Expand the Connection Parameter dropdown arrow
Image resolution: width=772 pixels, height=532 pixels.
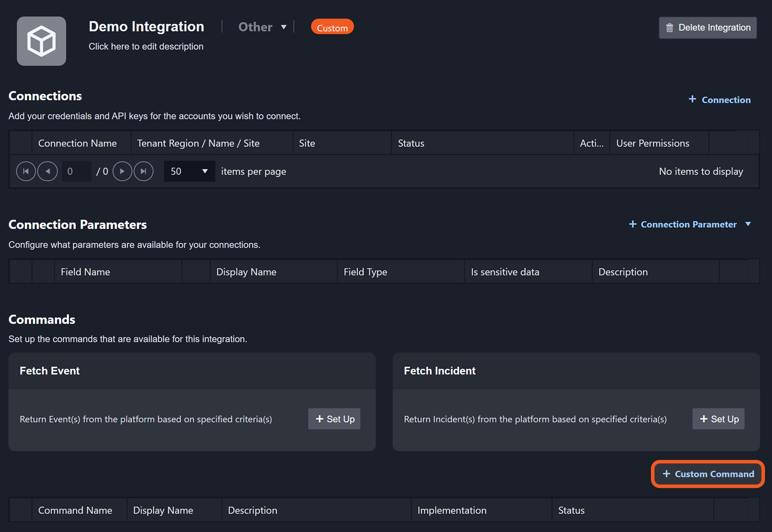tap(748, 224)
